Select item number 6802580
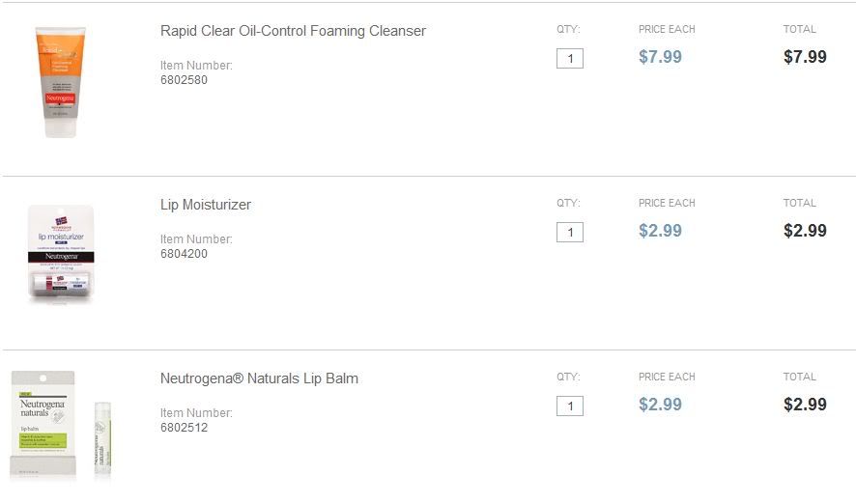Screen dimensions: 856x504 [184, 80]
